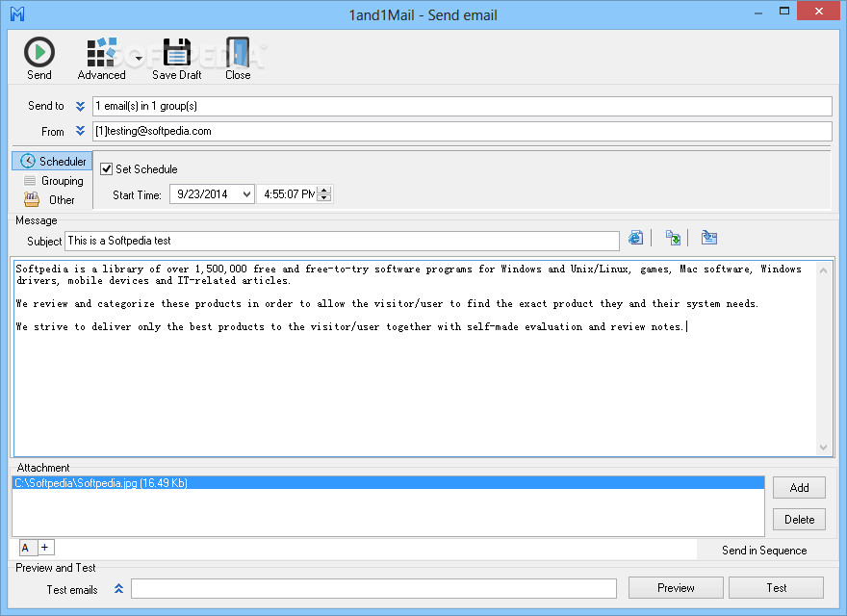The image size is (847, 616).
Task: Increase start time with up spinner
Action: coord(324,190)
